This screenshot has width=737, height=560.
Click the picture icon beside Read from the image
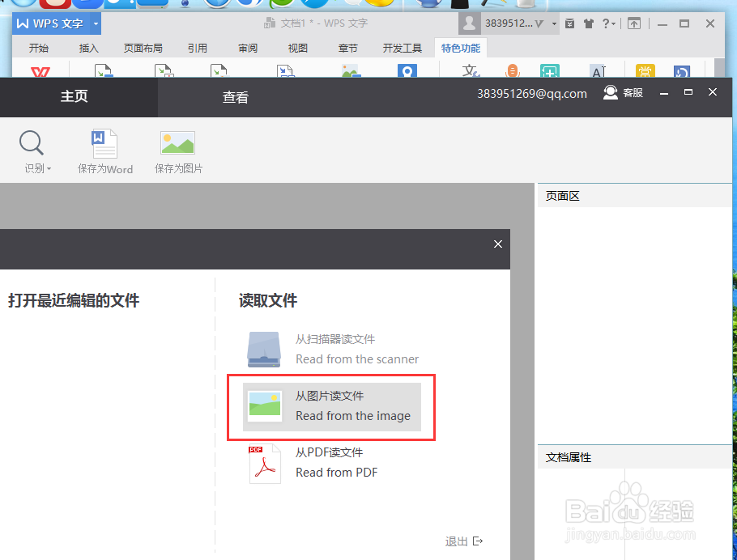pos(264,405)
